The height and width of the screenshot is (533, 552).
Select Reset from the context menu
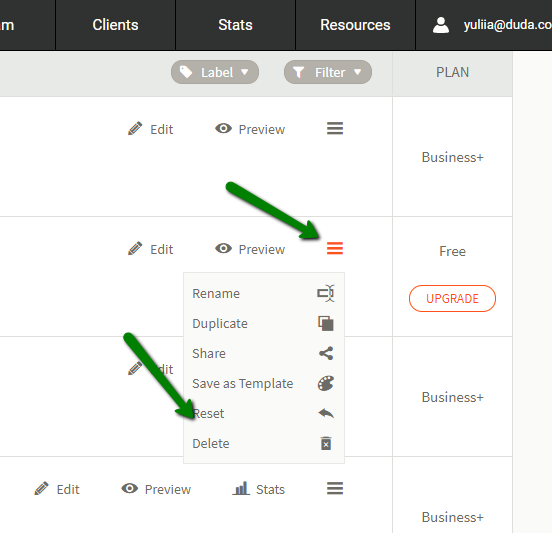point(208,413)
